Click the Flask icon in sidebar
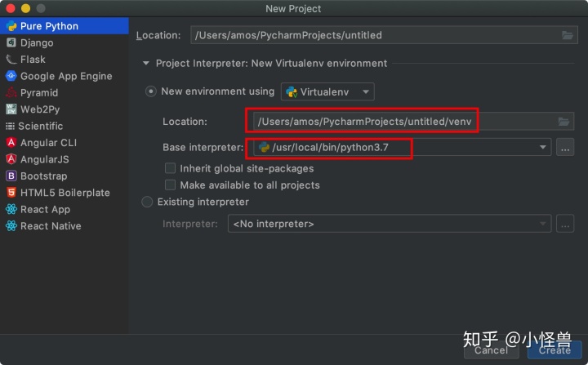The height and width of the screenshot is (365, 588). coord(11,60)
